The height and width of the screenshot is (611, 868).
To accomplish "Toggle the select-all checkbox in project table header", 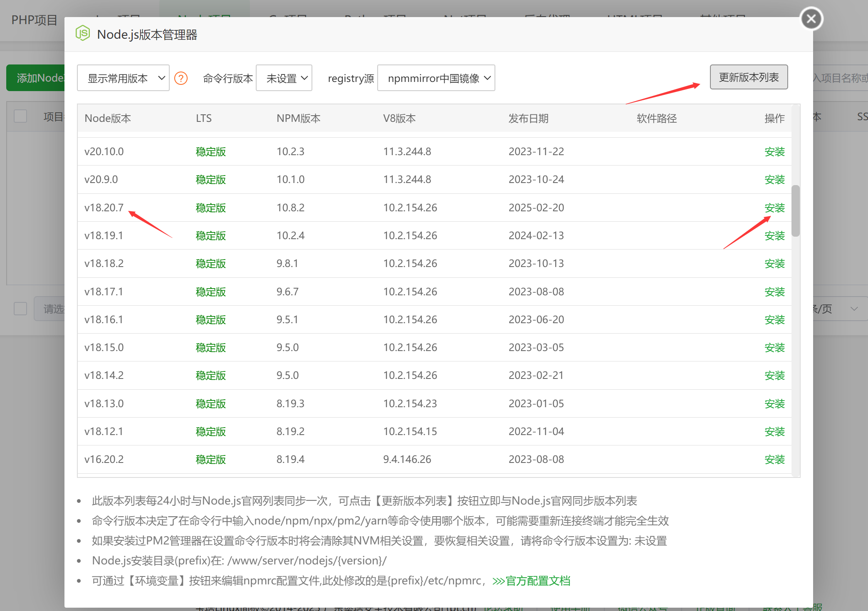I will (20, 116).
